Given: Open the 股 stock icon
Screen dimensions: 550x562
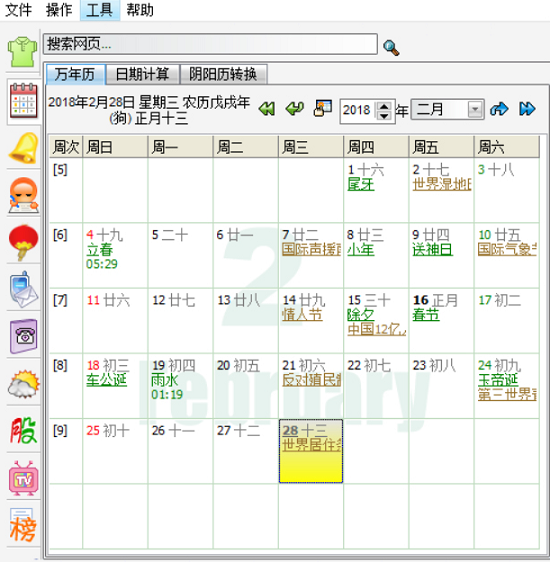Looking at the screenshot, I should (x=24, y=431).
